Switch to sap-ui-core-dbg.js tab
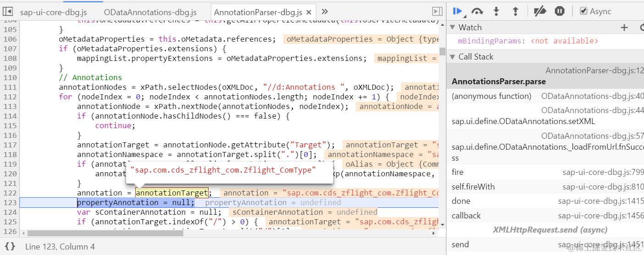Screen dimensions: 644x255 pyautogui.click(x=53, y=12)
